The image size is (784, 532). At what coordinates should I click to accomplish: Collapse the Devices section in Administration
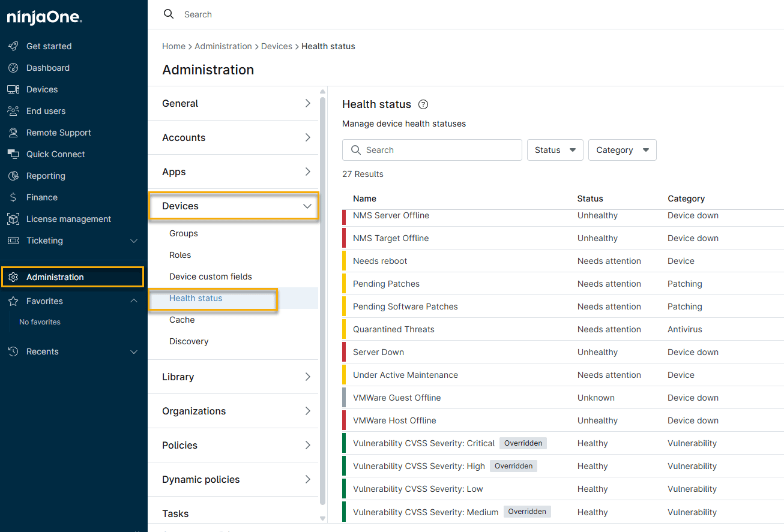[x=307, y=206]
